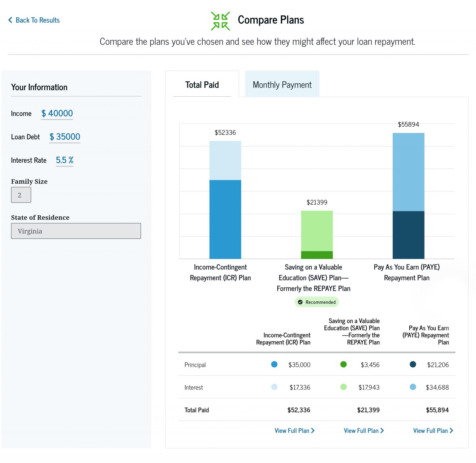Edit the Income value $40000
Screen dimensions: 476x463
57,113
